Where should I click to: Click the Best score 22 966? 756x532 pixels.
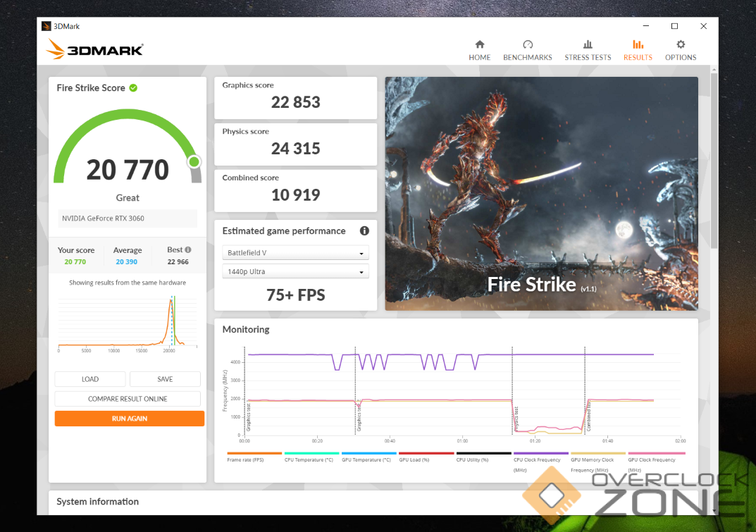tap(178, 262)
